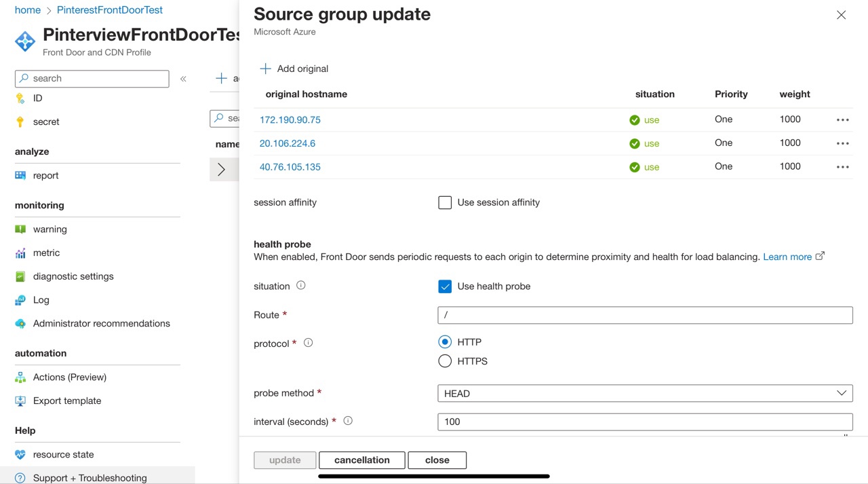Collapse the sidebar with double chevron

(x=183, y=79)
